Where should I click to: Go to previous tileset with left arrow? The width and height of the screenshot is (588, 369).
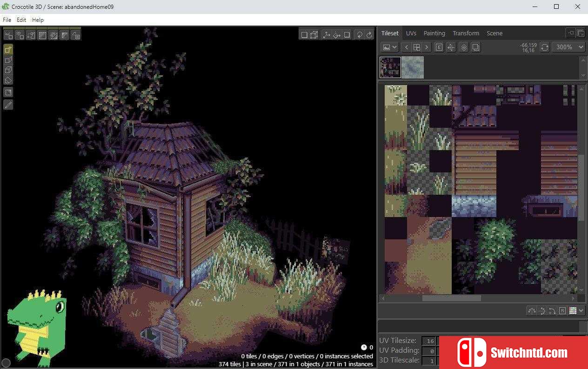407,47
